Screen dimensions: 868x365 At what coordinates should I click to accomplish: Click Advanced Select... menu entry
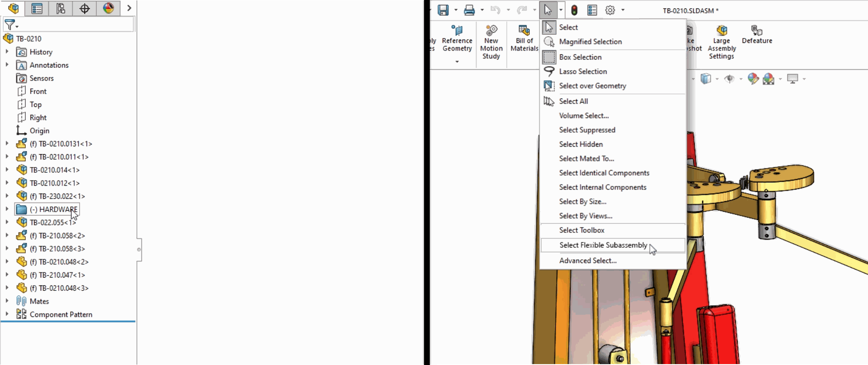pyautogui.click(x=588, y=261)
